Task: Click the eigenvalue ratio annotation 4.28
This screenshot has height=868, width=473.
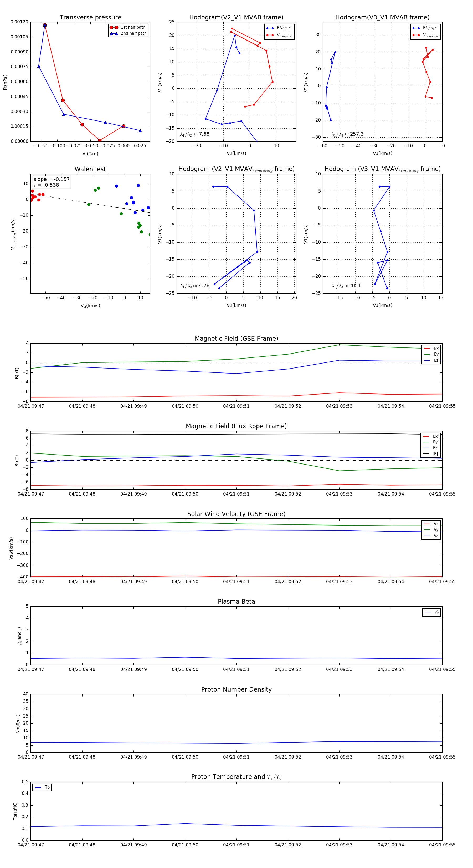Action: [195, 286]
